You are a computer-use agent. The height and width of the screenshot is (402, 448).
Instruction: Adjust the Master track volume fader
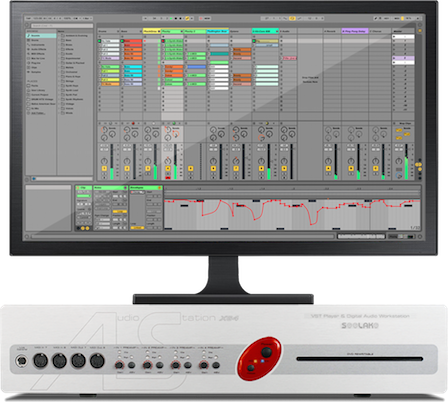(x=406, y=162)
